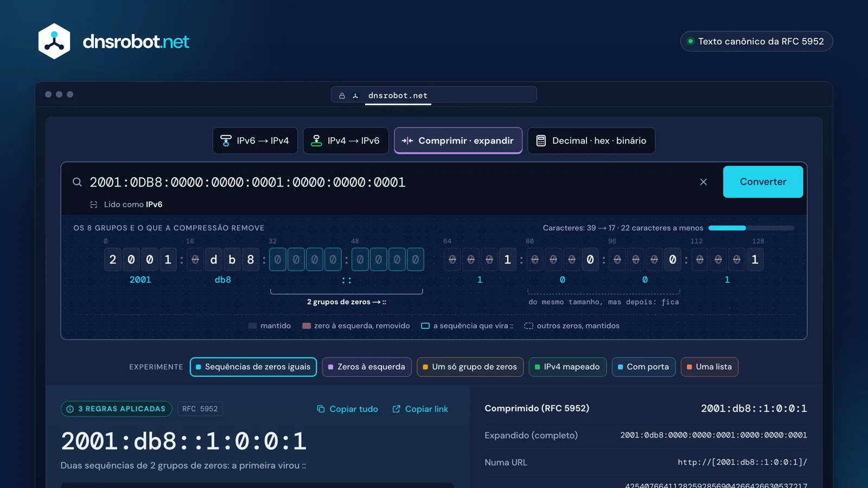
Task: Click the characters-saved progress bar
Action: pyautogui.click(x=751, y=228)
